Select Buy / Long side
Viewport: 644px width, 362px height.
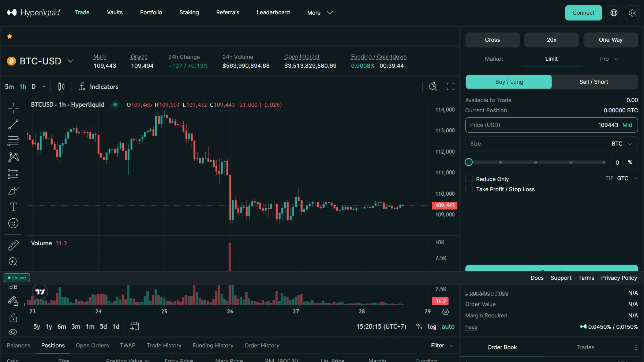click(x=509, y=82)
